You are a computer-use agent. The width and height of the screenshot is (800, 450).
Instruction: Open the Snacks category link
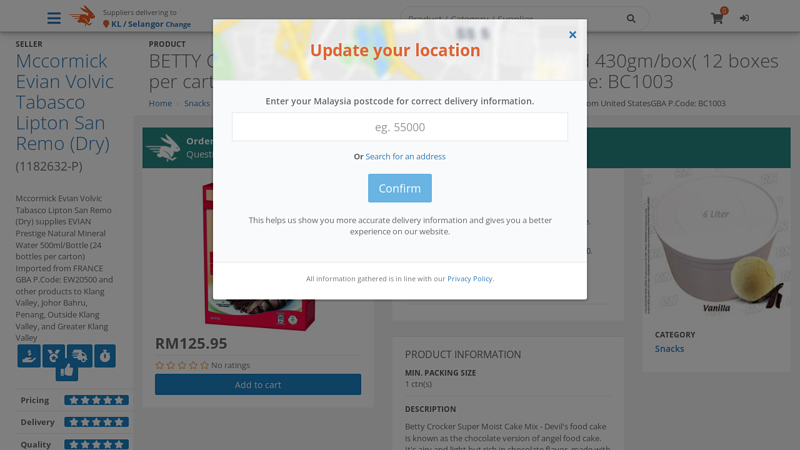[x=669, y=348]
